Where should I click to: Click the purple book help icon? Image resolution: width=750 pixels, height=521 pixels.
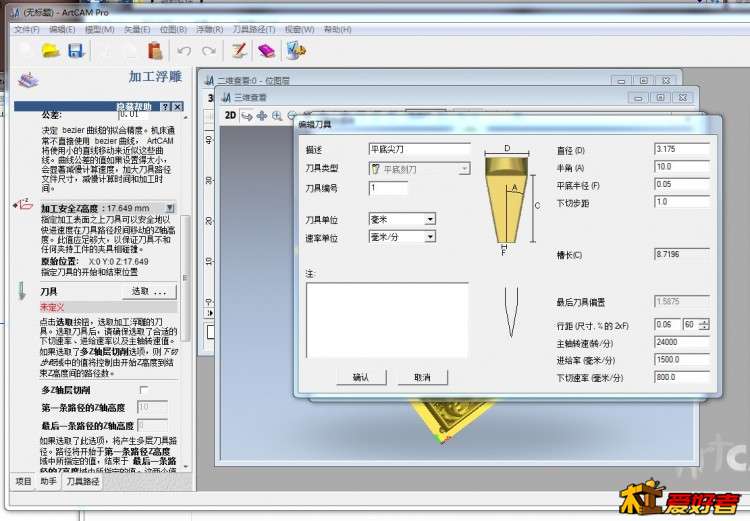[266, 50]
